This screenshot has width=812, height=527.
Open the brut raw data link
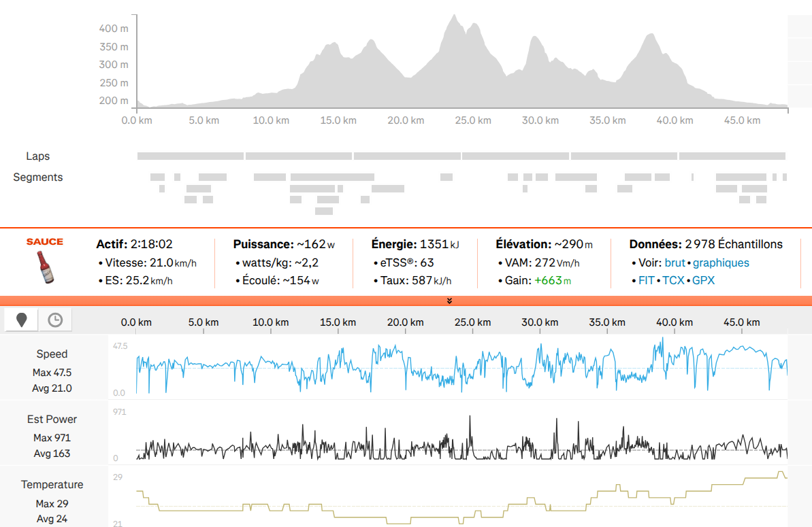click(x=675, y=262)
